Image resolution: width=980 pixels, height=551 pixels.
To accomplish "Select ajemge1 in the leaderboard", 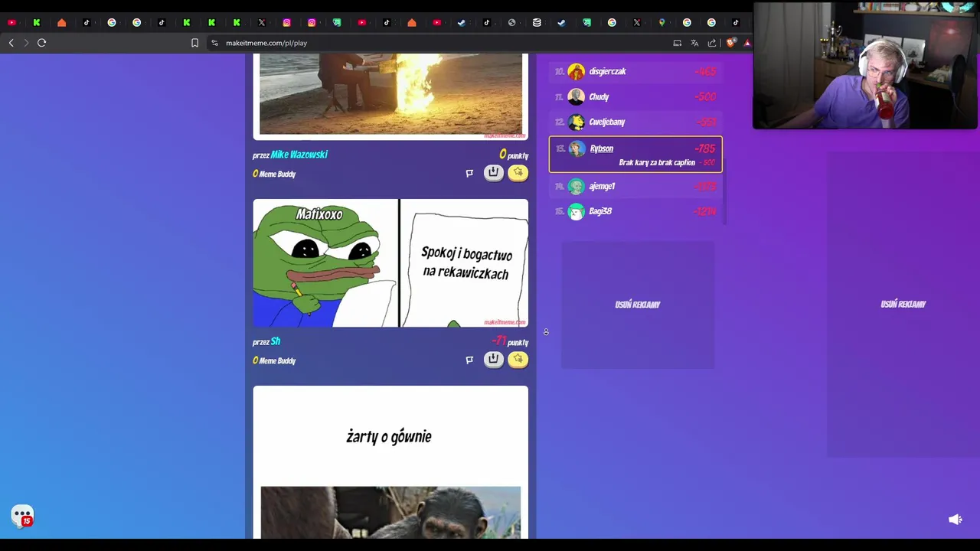I will click(635, 186).
